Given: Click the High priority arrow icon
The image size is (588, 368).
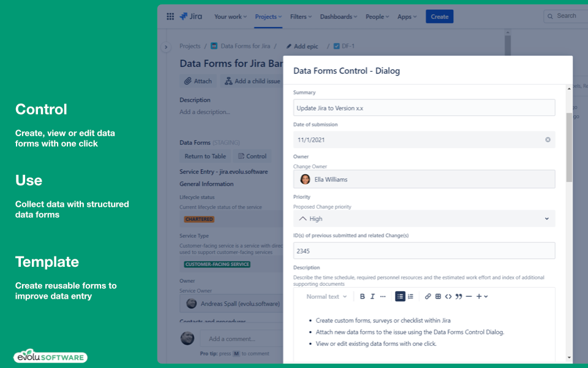Looking at the screenshot, I should tap(303, 218).
